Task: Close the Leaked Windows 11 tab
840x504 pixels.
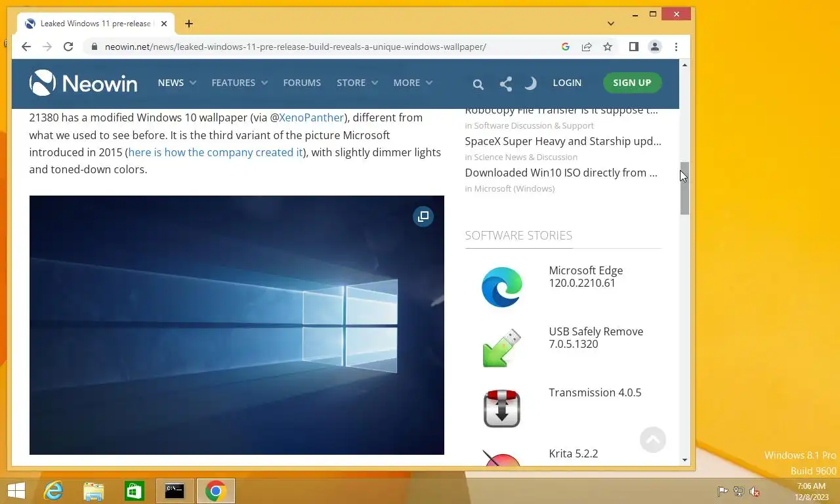Action: pos(164,24)
